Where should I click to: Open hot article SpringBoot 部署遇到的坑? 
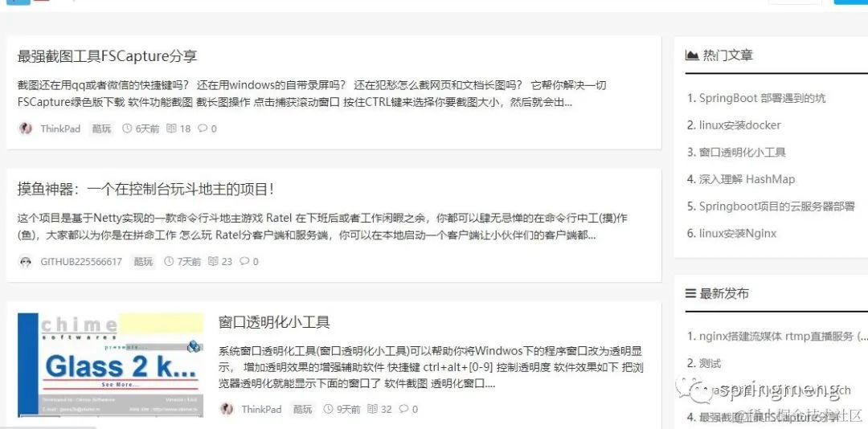[x=756, y=98]
